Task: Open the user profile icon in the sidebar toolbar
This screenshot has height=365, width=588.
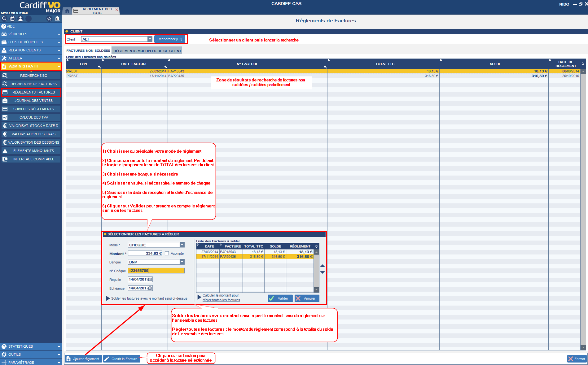Action: 20,19
